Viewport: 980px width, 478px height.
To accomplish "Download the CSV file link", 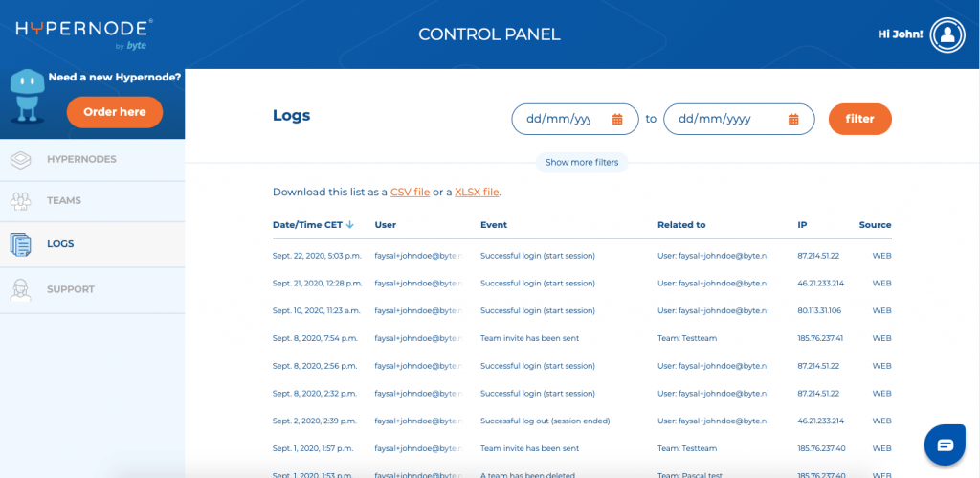I will point(410,193).
